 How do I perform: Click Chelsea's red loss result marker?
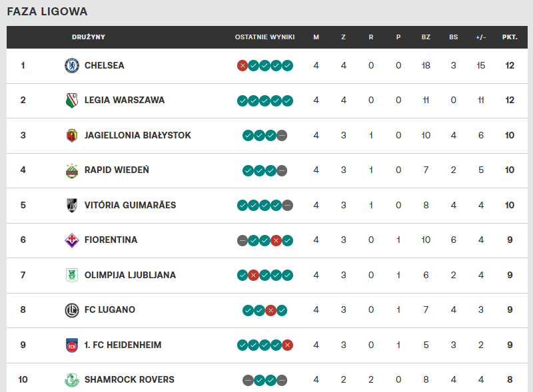coord(243,66)
